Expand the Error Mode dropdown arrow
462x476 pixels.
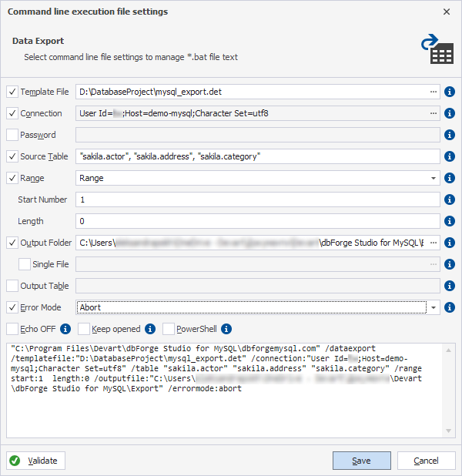click(x=434, y=307)
